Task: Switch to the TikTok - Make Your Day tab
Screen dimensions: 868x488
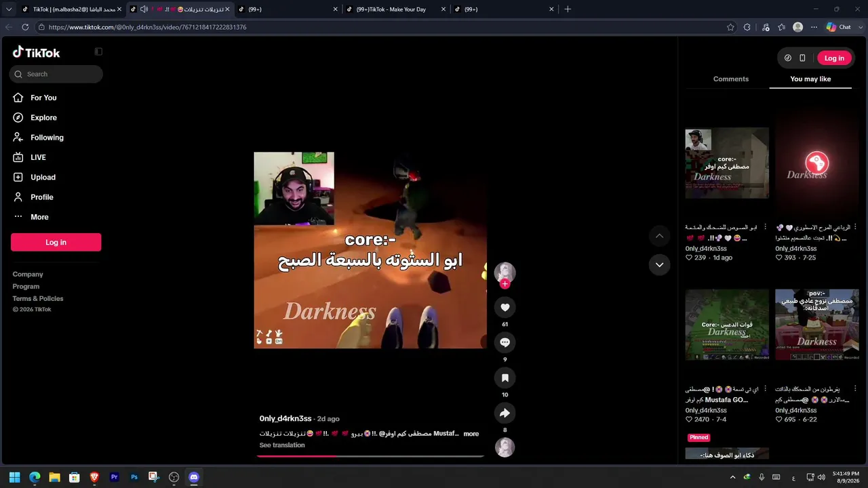Action: click(396, 9)
